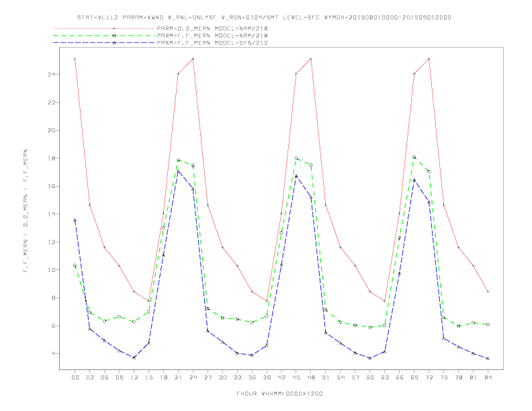Image resolution: width=532 pixels, height=411 pixels.
Task: Click x-axis tick label 30
Action: tap(222, 377)
